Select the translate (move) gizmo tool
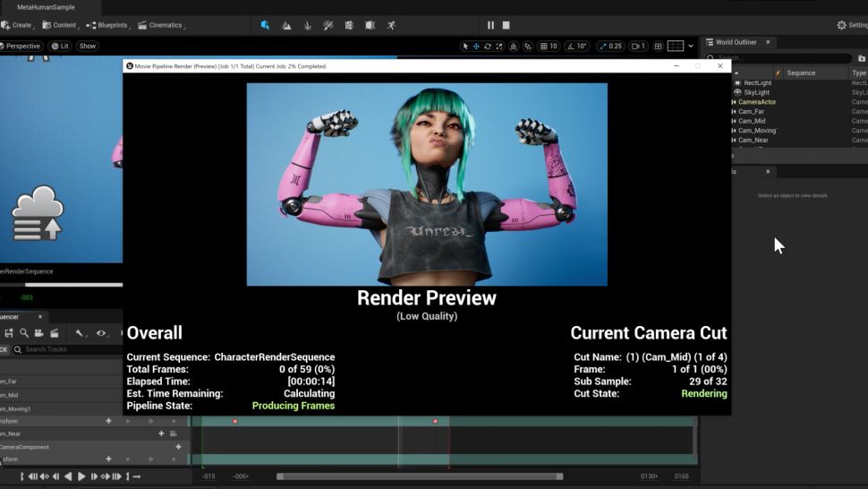Viewport: 868px width, 489px height. click(x=476, y=46)
